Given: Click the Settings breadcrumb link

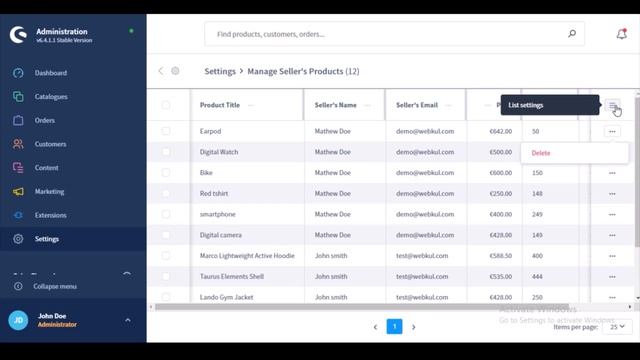Looking at the screenshot, I should [x=220, y=71].
